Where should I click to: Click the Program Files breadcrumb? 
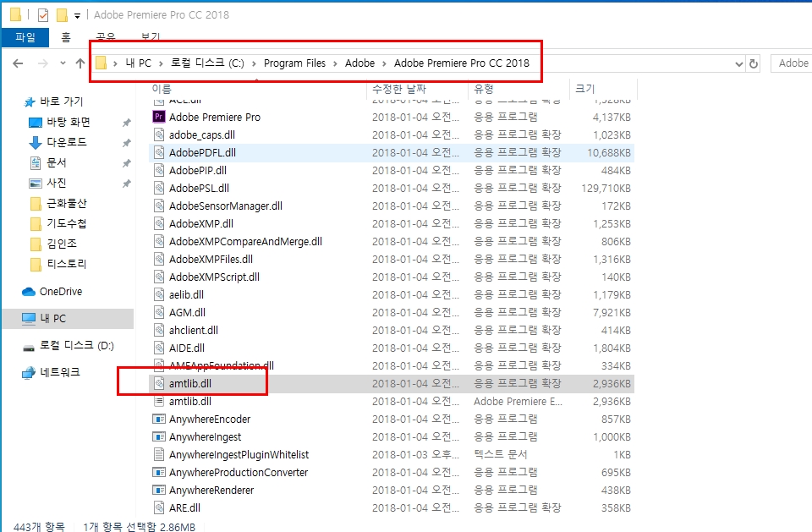click(x=294, y=63)
